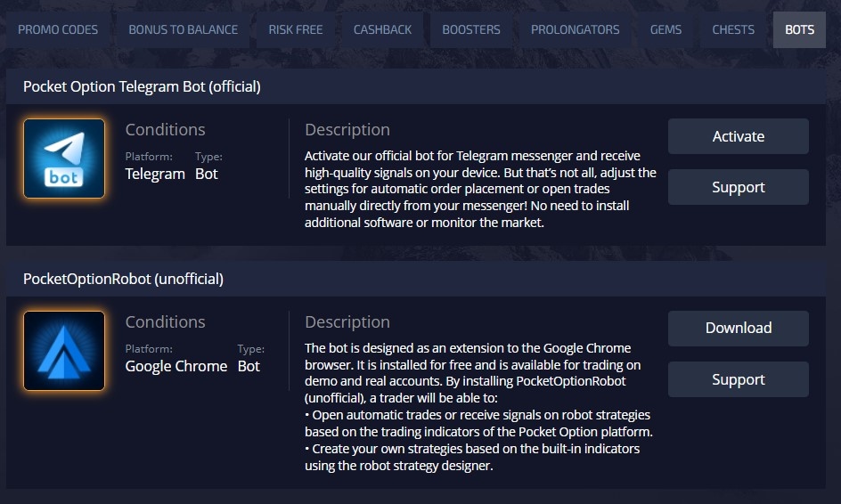The width and height of the screenshot is (841, 504).
Task: Open the Boosters tab
Action: pyautogui.click(x=471, y=29)
